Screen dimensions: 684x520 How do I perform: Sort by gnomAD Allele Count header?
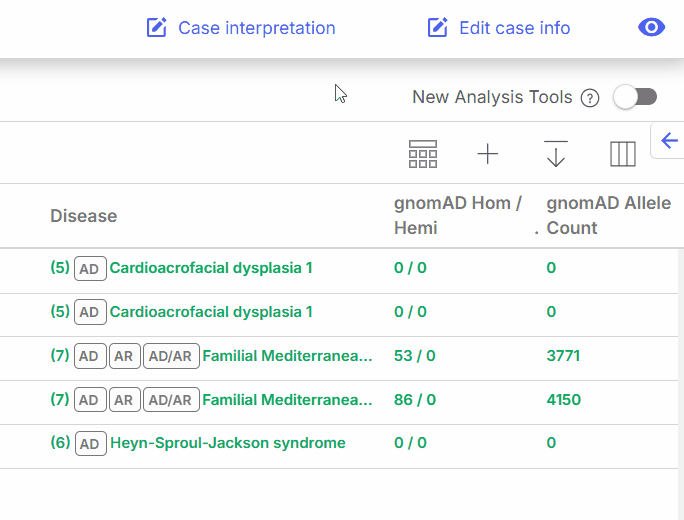coord(609,216)
